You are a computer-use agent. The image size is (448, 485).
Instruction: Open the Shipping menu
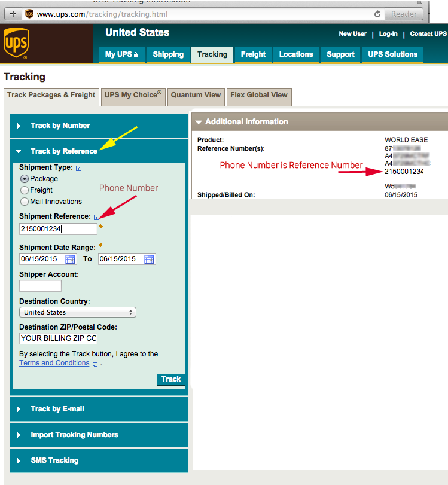[x=168, y=54]
